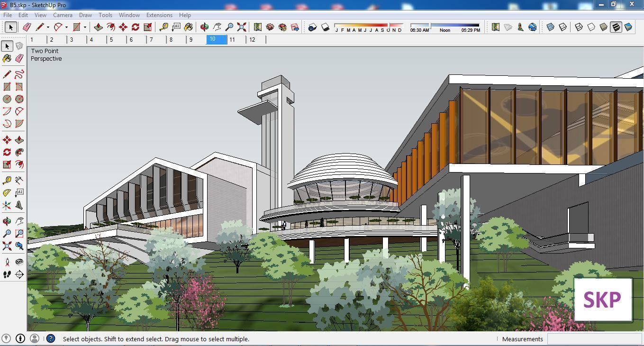Image resolution: width=644 pixels, height=346 pixels.
Task: Activate the Look Around eye tool
Action: 19,262
